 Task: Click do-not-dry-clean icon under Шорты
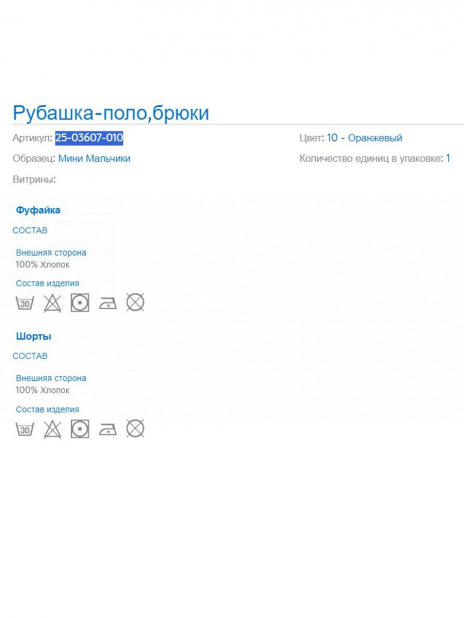click(x=135, y=428)
